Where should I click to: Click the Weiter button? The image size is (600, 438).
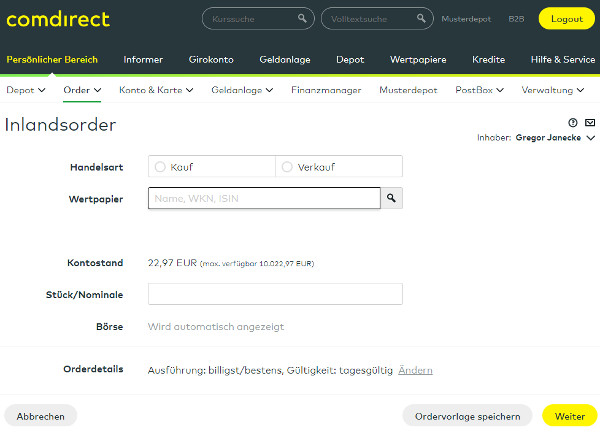pyautogui.click(x=570, y=416)
